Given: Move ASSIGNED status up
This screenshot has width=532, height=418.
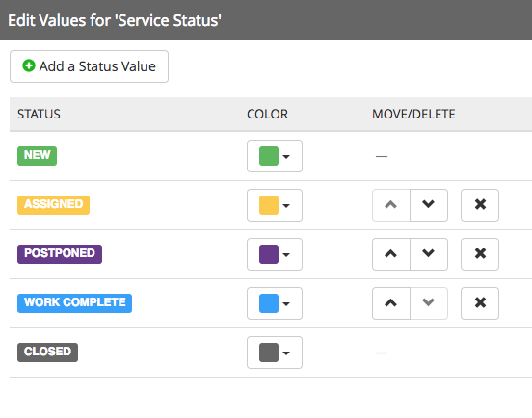Looking at the screenshot, I should pos(391,205).
